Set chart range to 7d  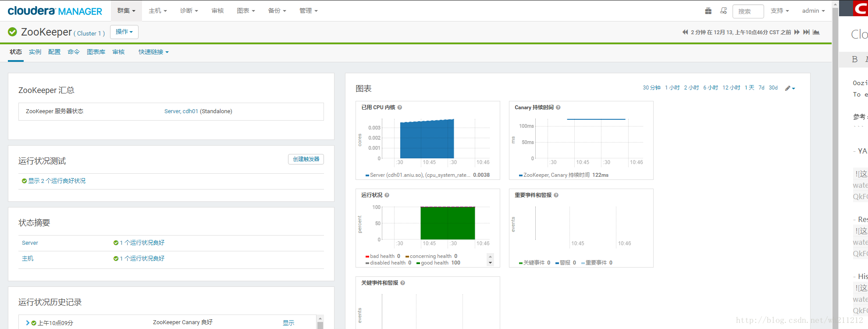click(x=761, y=88)
